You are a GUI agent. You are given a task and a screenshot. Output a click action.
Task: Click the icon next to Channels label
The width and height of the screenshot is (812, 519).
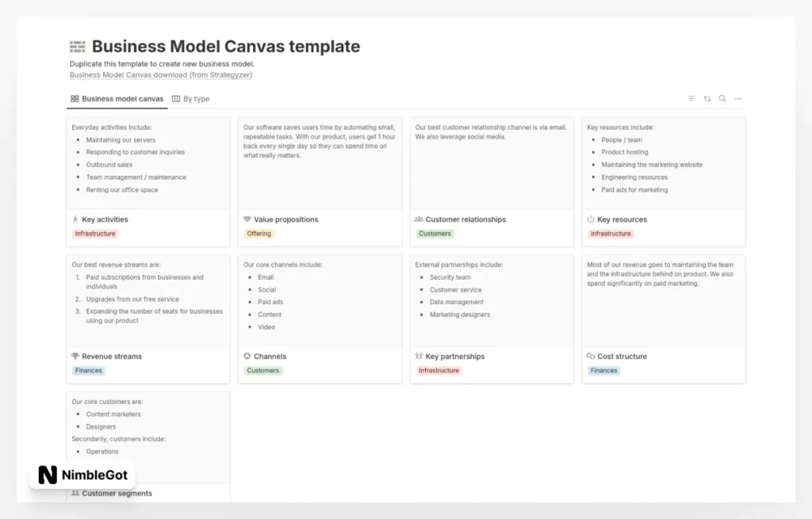pyautogui.click(x=246, y=357)
